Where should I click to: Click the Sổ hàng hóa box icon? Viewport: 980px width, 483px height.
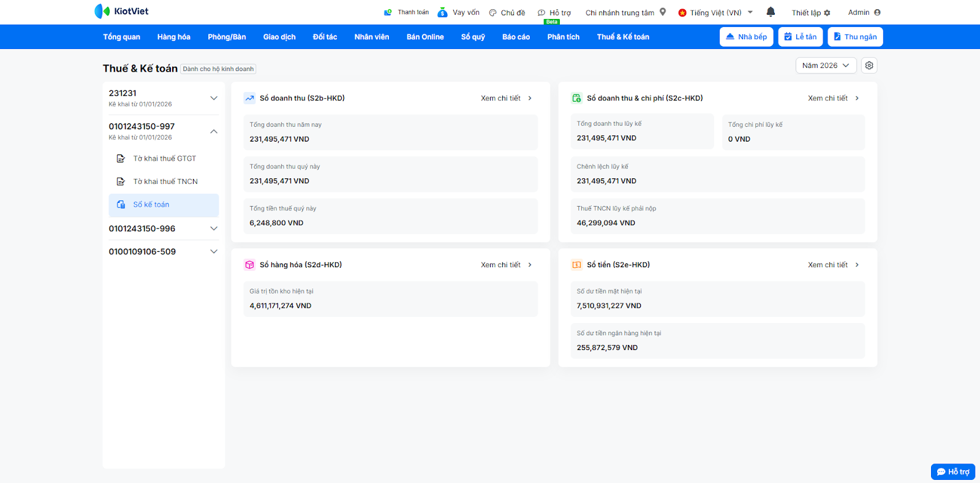249,265
